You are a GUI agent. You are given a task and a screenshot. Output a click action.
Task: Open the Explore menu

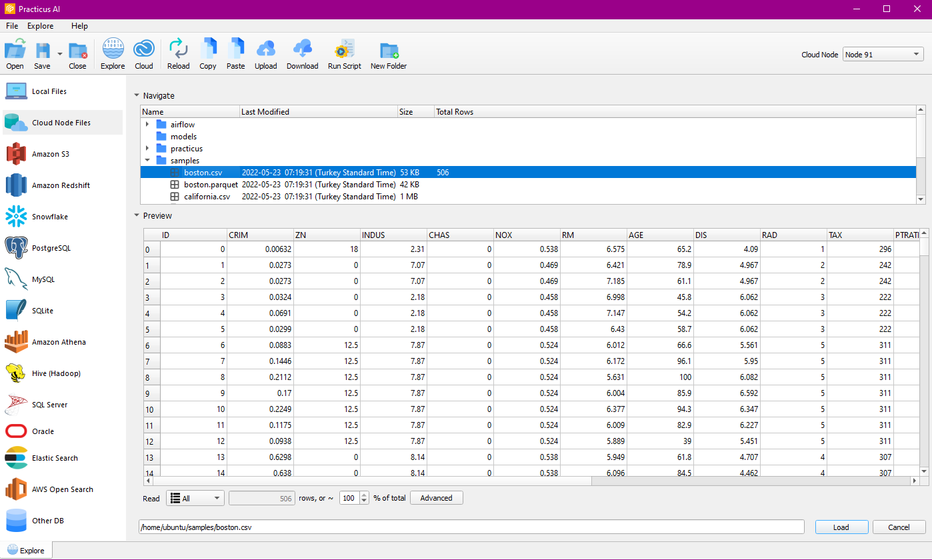click(x=40, y=26)
